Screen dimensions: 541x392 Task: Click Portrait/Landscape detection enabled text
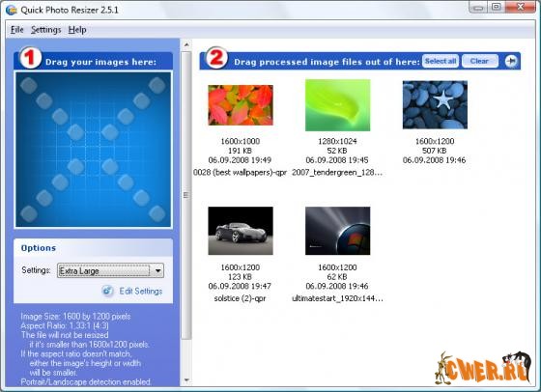(x=86, y=382)
